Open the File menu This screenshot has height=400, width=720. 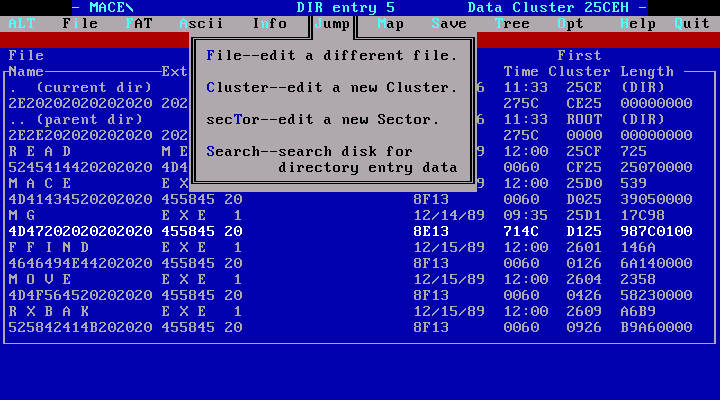80,23
